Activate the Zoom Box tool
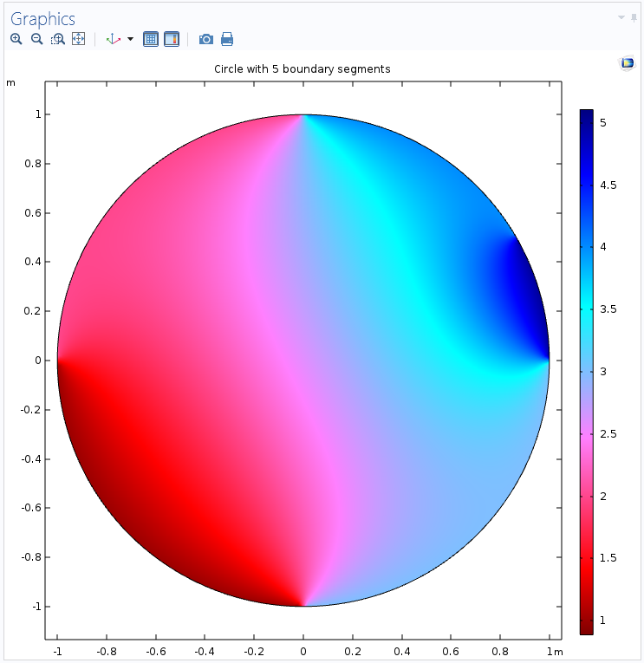The image size is (644, 663). pyautogui.click(x=57, y=39)
